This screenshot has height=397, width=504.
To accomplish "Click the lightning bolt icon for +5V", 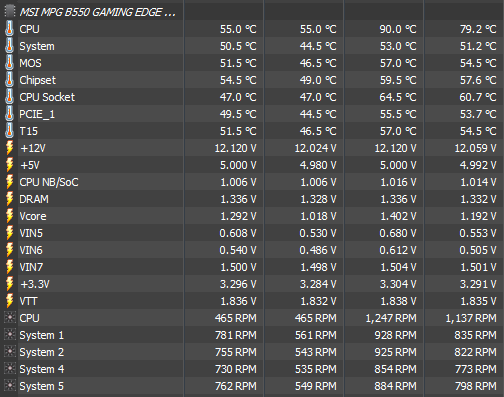I will pos(10,165).
